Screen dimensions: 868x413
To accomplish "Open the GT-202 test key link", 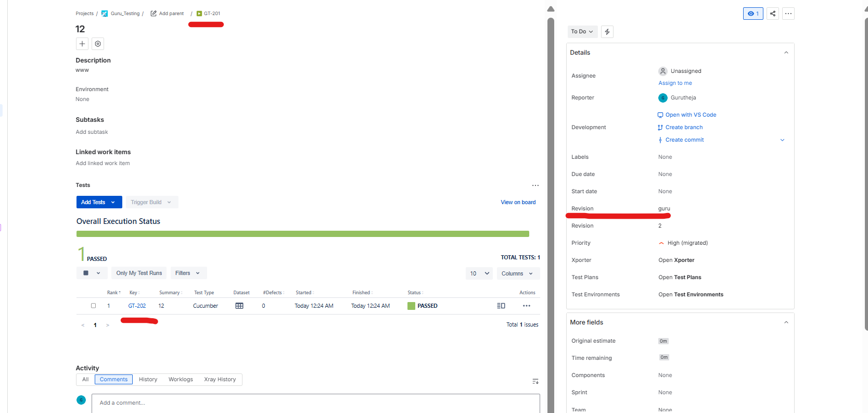I will pos(137,306).
